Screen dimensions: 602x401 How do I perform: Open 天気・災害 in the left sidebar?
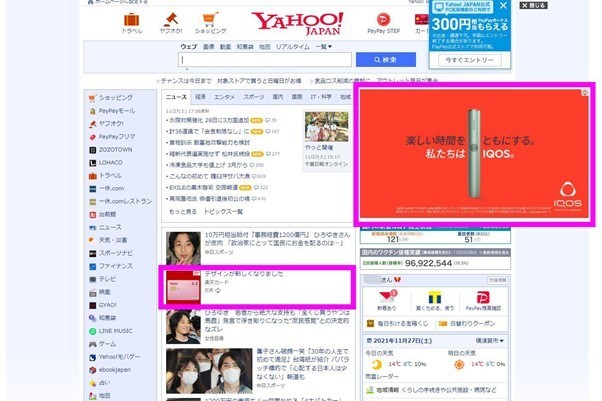pos(108,240)
